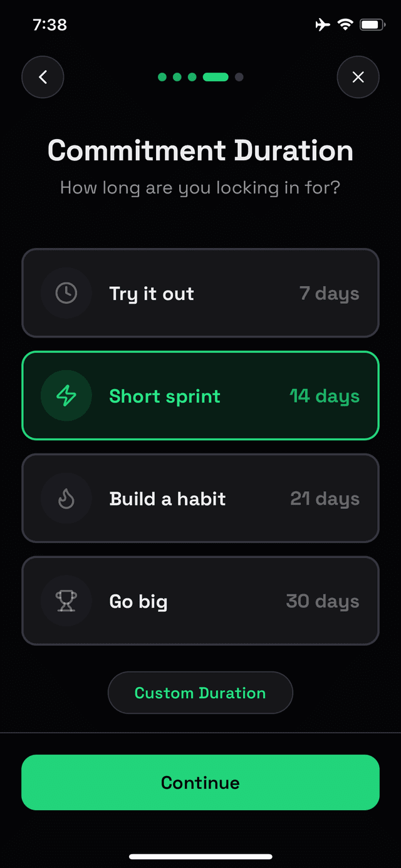Viewport: 401px width, 868px height.
Task: Click the close X at top right
Action: click(358, 77)
